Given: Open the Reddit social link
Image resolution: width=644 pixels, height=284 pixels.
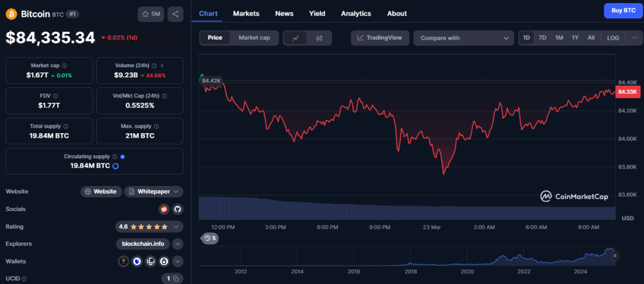Looking at the screenshot, I should 164,209.
